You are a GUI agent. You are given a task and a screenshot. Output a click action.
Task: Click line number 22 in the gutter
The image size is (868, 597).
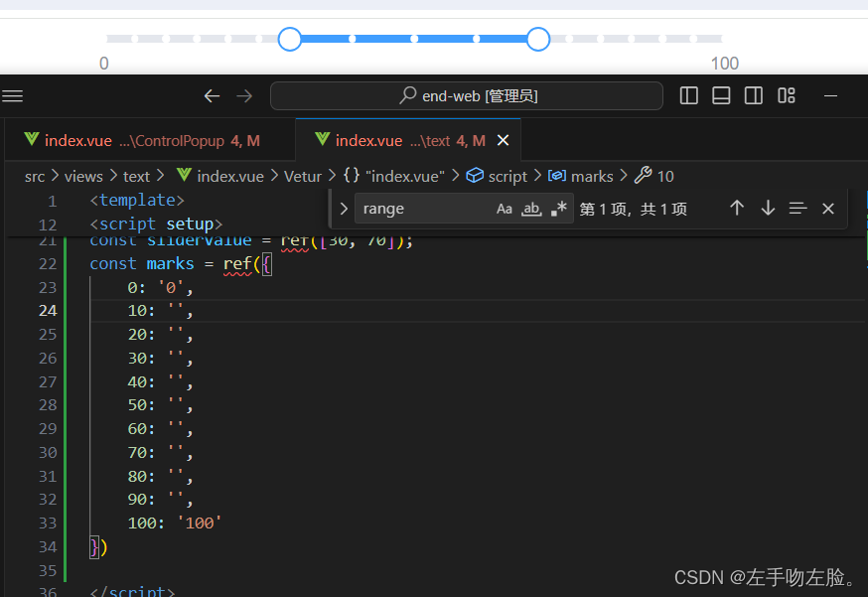48,263
